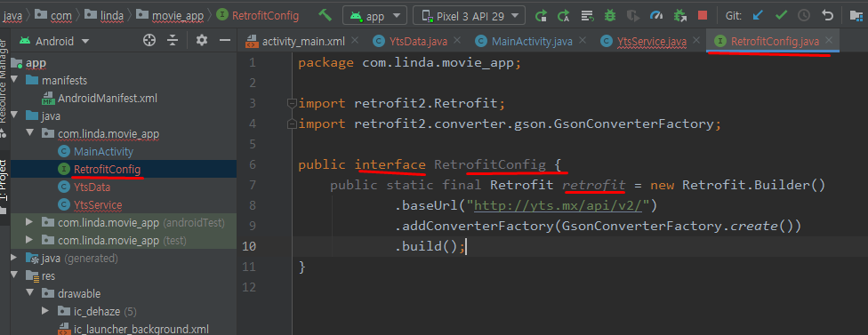Close the activity_main.xml tab
868x335 pixels.
click(x=355, y=40)
